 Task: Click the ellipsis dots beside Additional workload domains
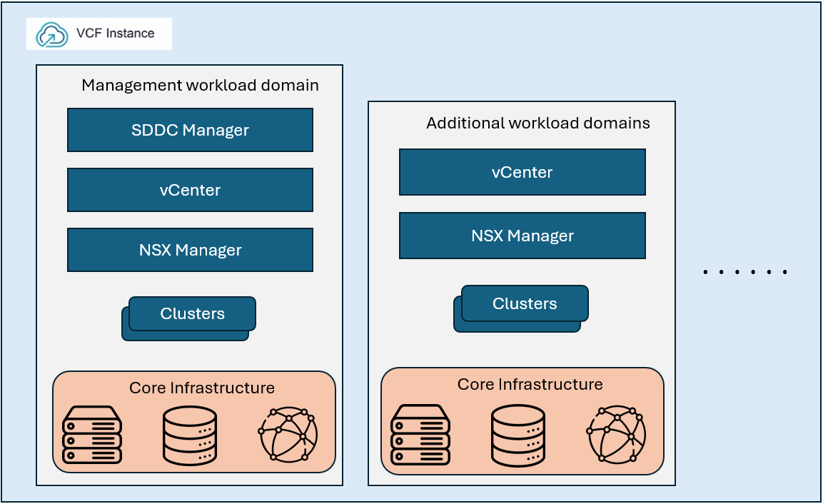coord(744,272)
